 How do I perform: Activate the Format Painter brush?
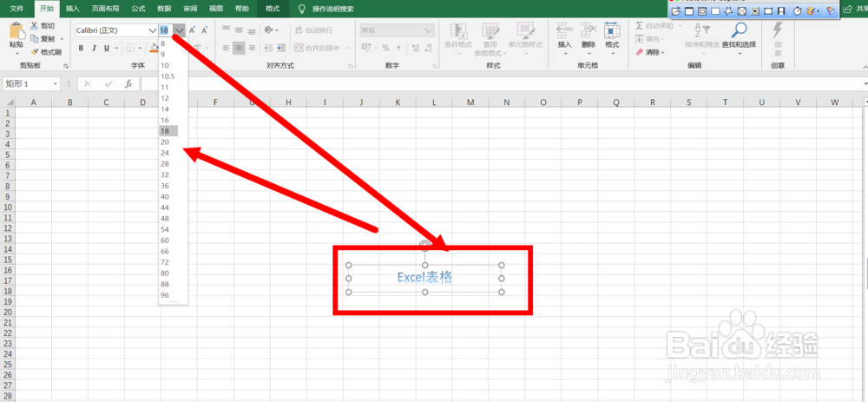point(35,52)
